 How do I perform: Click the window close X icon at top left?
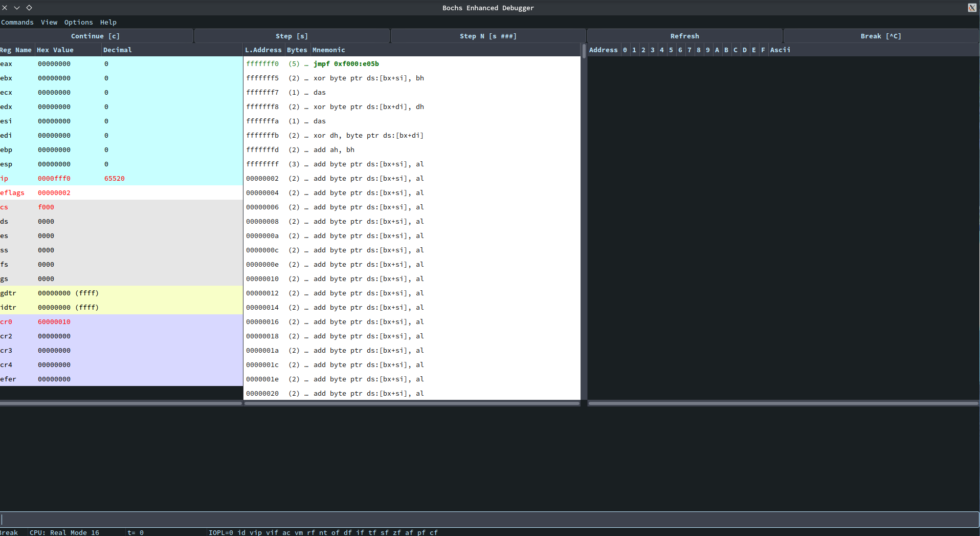point(5,8)
